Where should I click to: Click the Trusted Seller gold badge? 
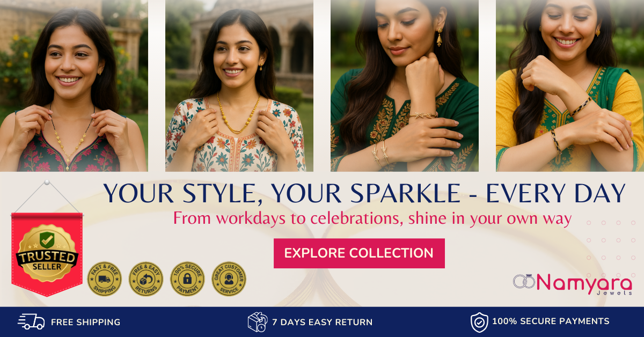pos(47,253)
